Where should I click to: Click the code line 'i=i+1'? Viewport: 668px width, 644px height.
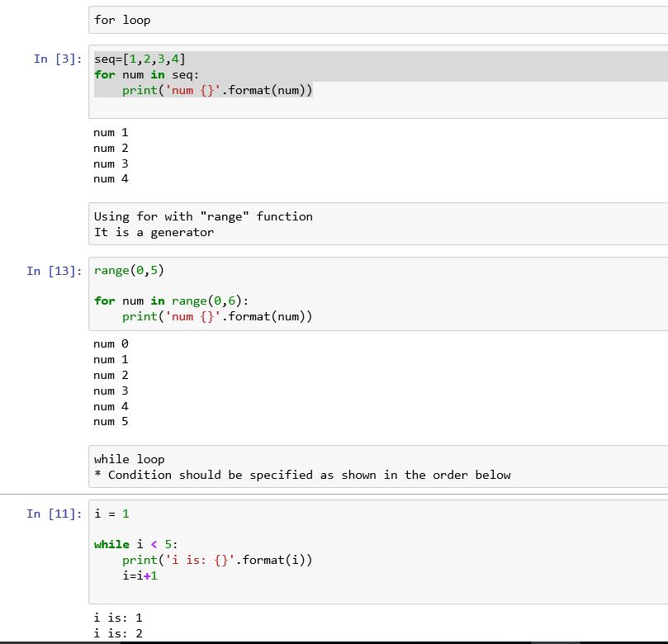140,575
